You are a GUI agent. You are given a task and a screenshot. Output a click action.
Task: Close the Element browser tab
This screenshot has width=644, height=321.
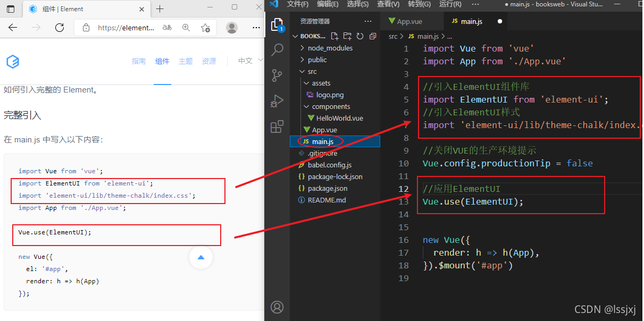[141, 9]
